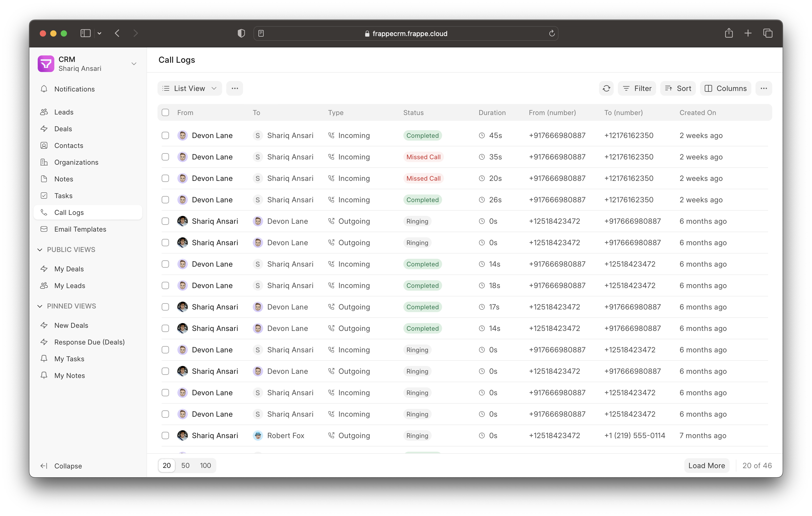The height and width of the screenshot is (516, 812).
Task: Click the Safari share icon
Action: (729, 33)
